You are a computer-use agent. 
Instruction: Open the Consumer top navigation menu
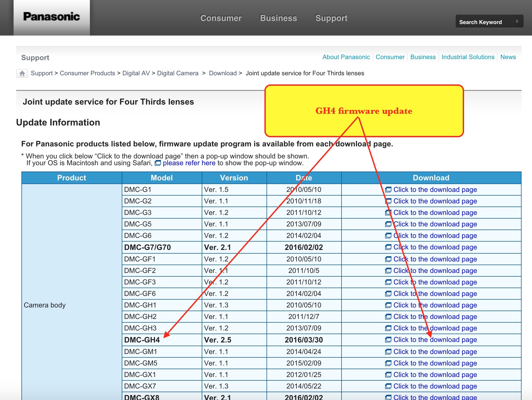pos(221,18)
